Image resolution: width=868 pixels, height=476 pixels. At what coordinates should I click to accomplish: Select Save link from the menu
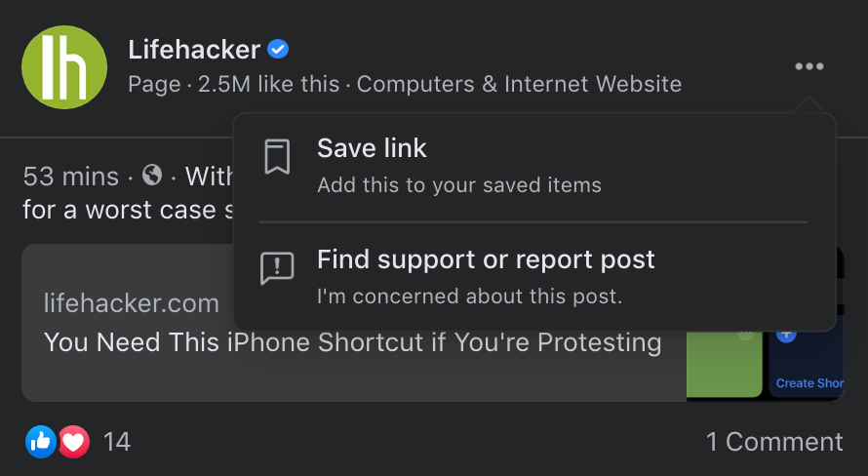(x=533, y=166)
